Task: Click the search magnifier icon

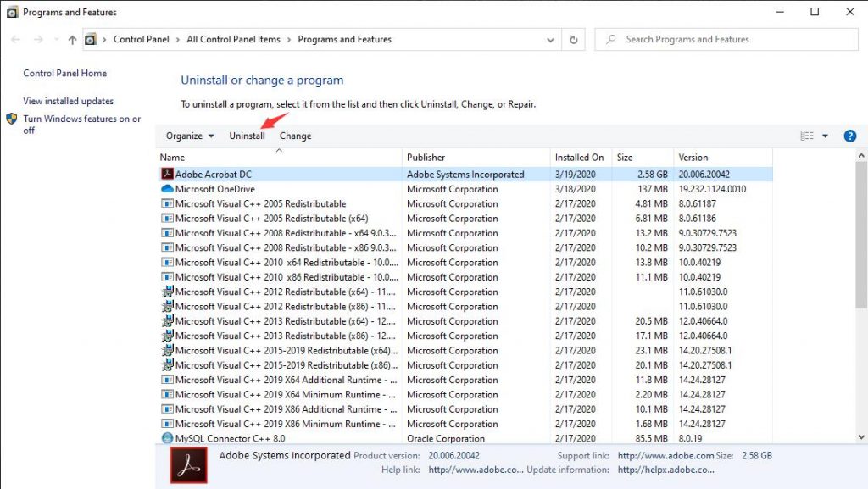Action: coord(611,39)
